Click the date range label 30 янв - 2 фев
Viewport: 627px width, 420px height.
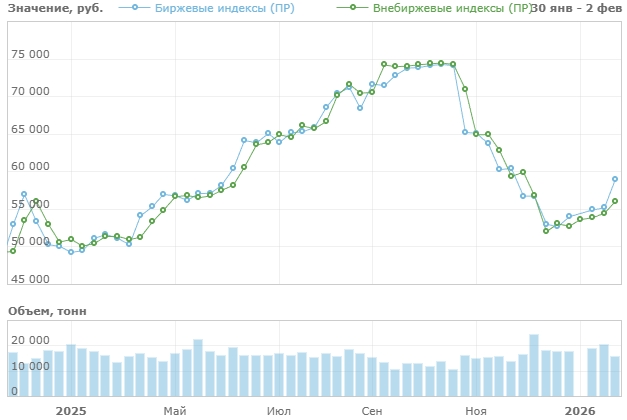coord(578,8)
